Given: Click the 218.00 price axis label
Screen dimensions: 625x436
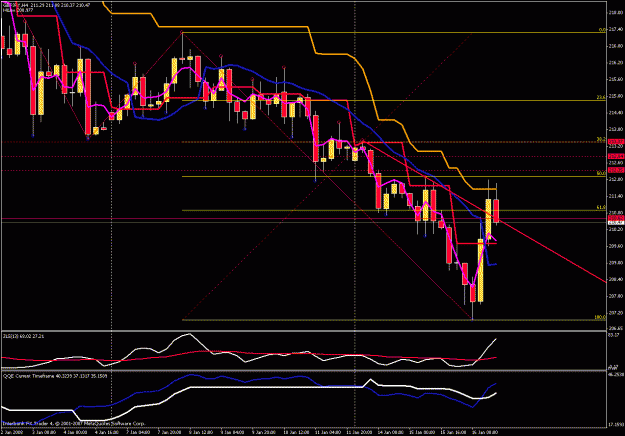Looking at the screenshot, I should [616, 13].
